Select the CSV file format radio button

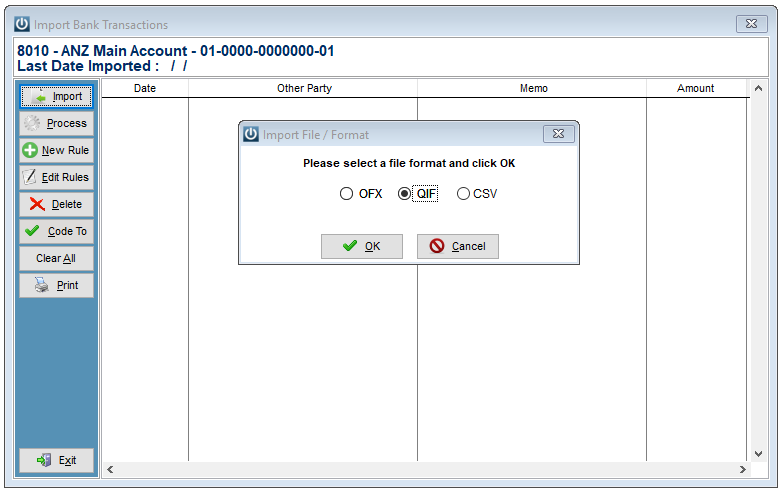(x=463, y=194)
